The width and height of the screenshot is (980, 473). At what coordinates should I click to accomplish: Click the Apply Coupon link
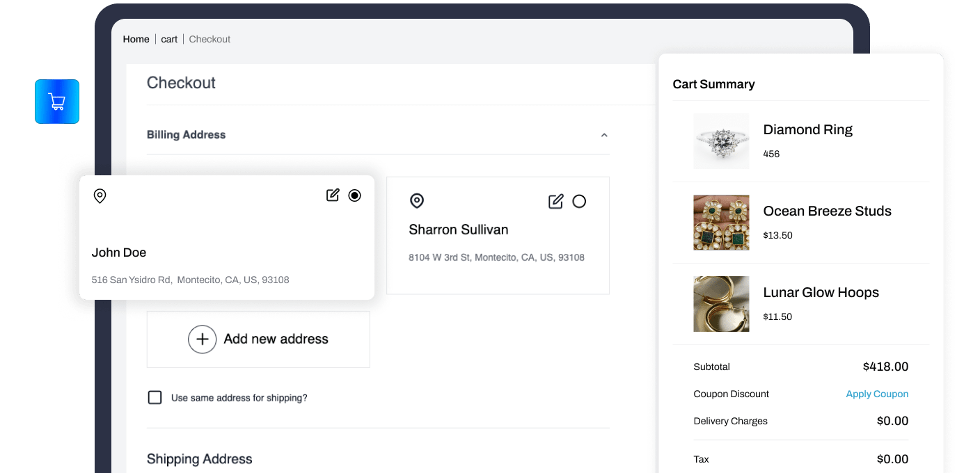pyautogui.click(x=877, y=394)
